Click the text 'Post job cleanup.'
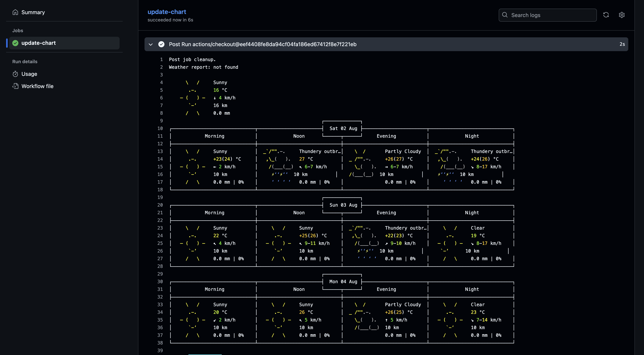 192,60
